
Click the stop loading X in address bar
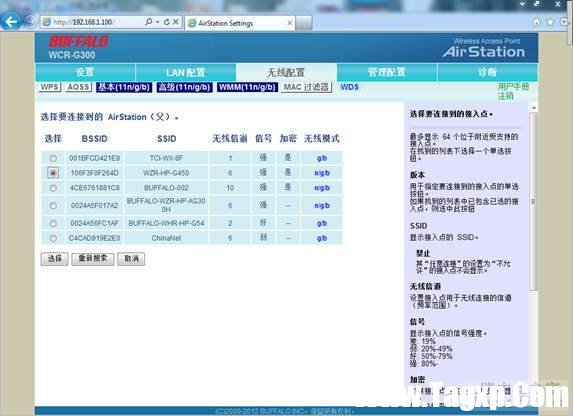(x=176, y=22)
